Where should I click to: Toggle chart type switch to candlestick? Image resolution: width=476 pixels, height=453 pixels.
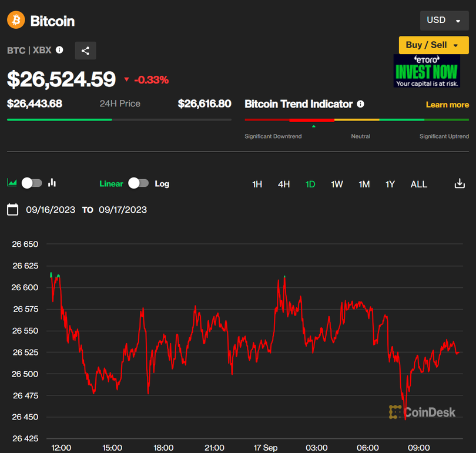32,183
